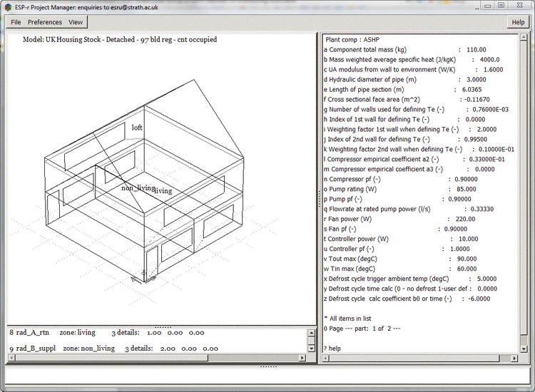
Task: Click the '? help' menu entry
Action: [333, 348]
